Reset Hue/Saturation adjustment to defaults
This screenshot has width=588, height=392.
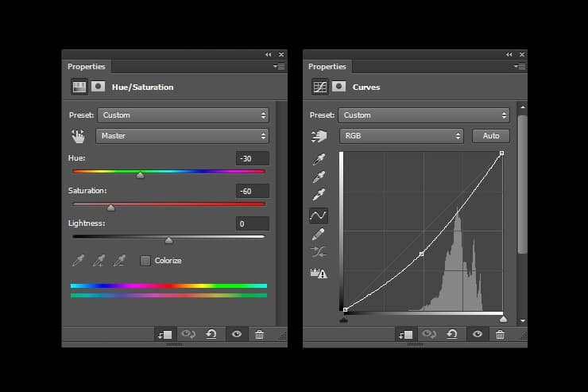coord(211,335)
